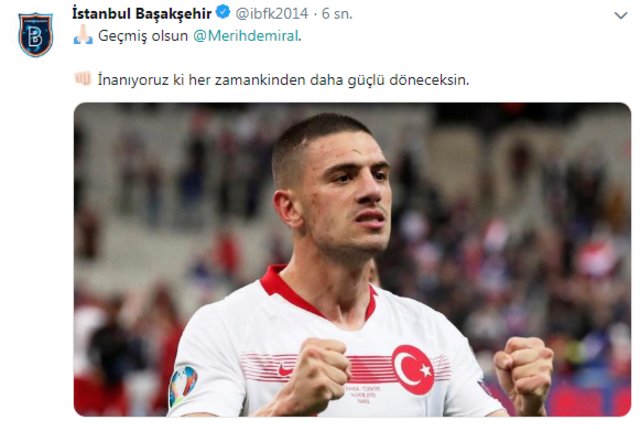The height and width of the screenshot is (431, 640).
Task: Click the blue verified badge
Action: tap(223, 12)
